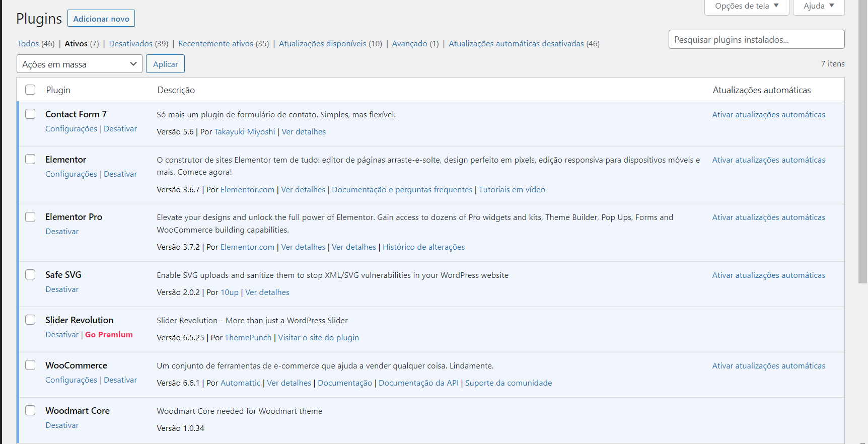Show Atualizações disponíveis plugins filter
Screen dimensions: 868x444
click(x=330, y=44)
